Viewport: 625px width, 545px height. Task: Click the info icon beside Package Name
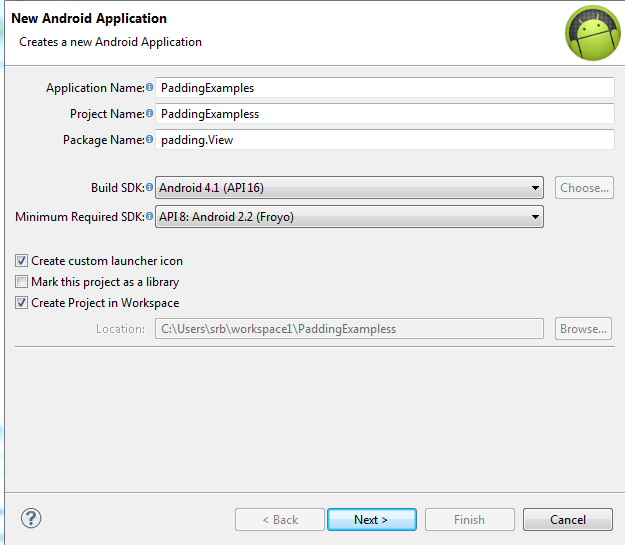coord(149,139)
